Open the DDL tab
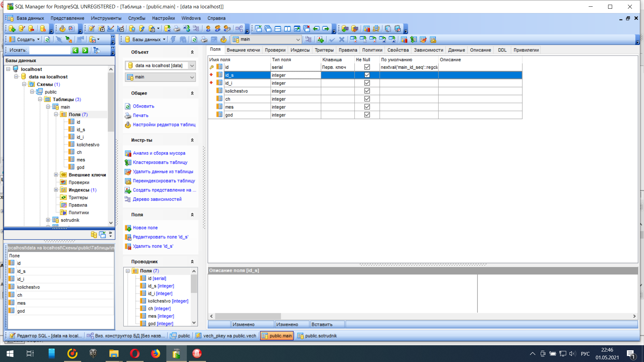Viewport: 644px width, 362px height. pyautogui.click(x=502, y=50)
